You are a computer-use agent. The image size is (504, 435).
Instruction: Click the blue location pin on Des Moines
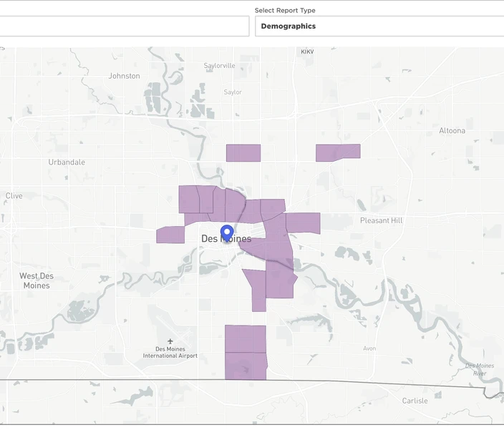(227, 233)
